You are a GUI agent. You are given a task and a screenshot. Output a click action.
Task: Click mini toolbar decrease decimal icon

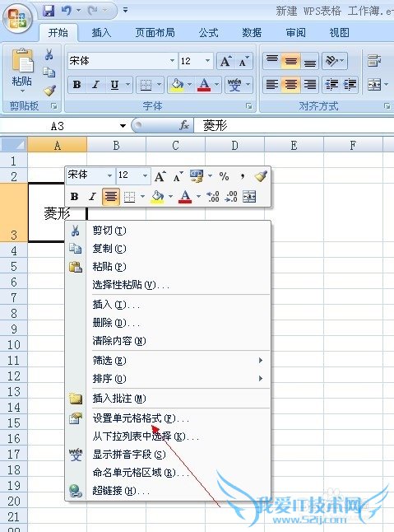click(x=231, y=197)
